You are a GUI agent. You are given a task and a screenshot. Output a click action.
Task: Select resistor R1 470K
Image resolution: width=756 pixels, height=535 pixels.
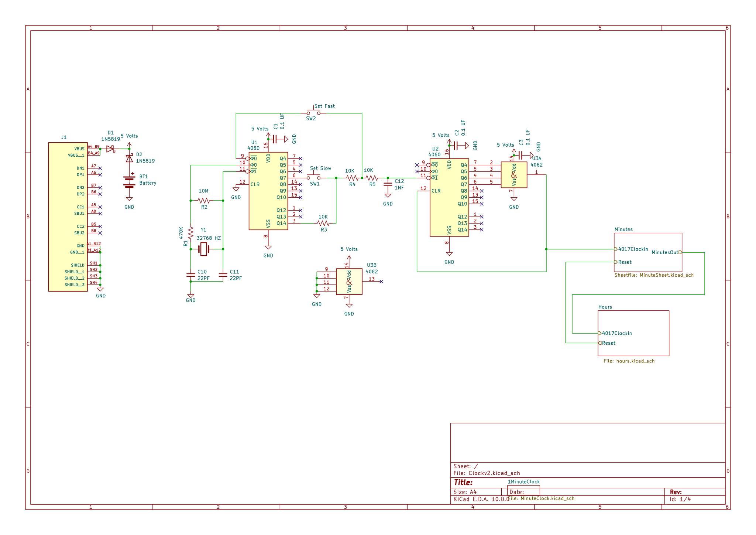(x=191, y=233)
